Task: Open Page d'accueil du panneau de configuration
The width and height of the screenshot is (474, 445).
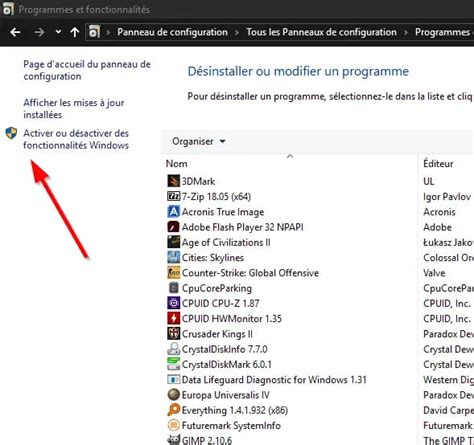Action: (87, 70)
